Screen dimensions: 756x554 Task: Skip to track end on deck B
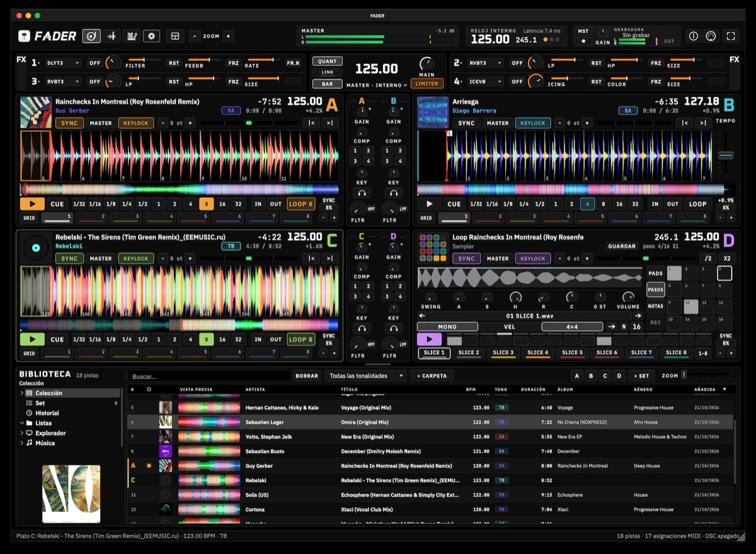704,123
